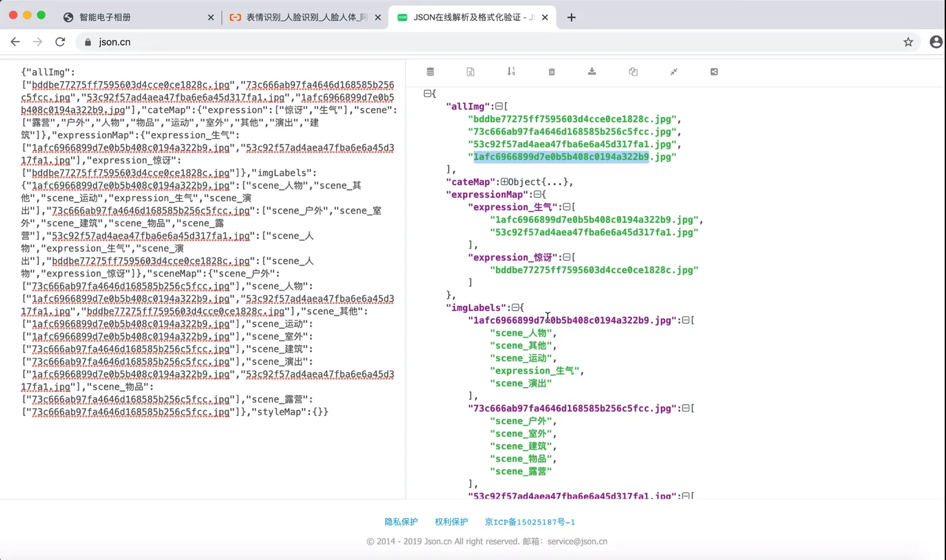Collapse the imgLabels object
This screenshot has width=946, height=560.
515,308
